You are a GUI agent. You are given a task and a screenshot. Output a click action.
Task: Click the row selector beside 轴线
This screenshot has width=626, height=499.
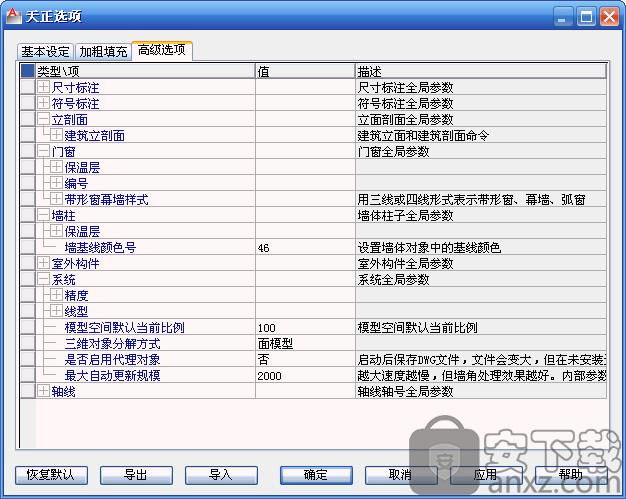[28, 391]
